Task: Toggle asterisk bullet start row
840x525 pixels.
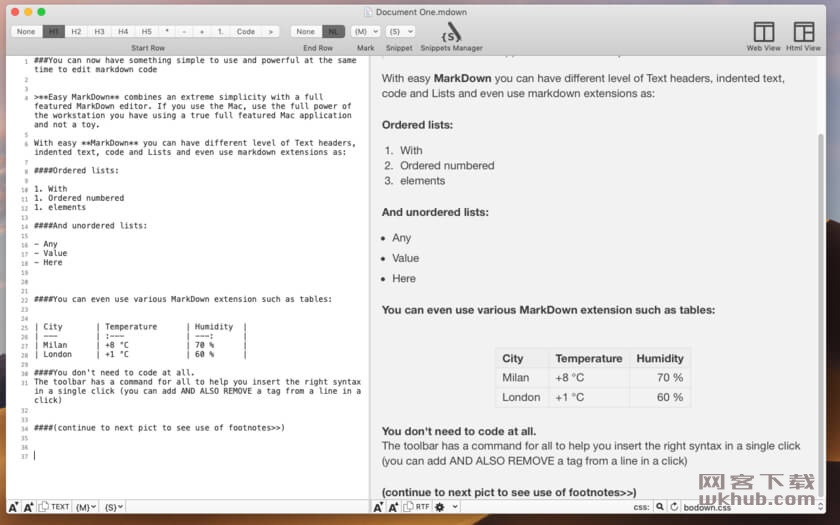Action: [167, 32]
